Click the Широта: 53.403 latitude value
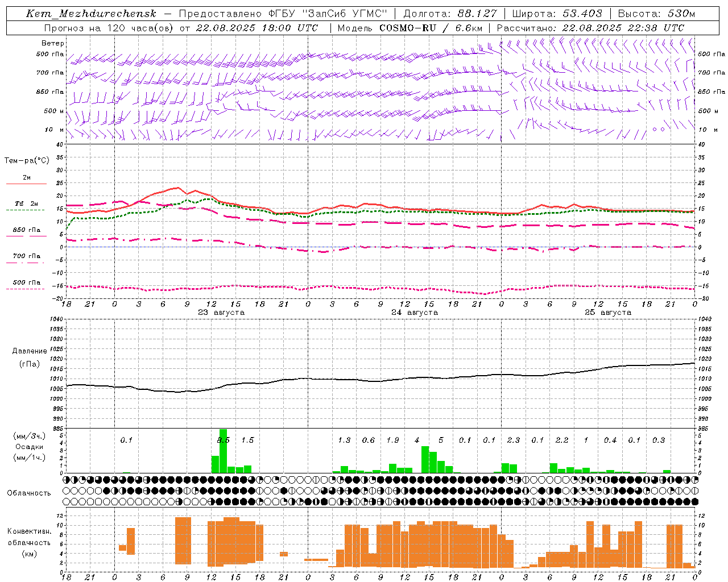This screenshot has width=728, height=582. point(557,14)
